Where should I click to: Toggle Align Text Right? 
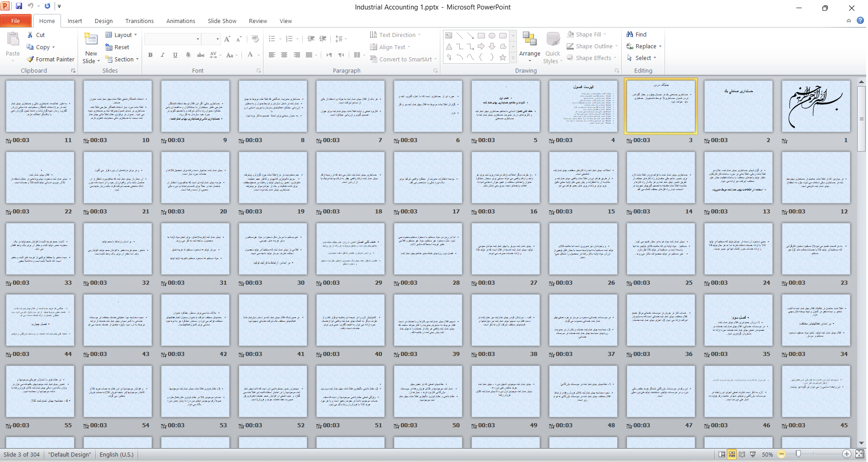click(297, 55)
